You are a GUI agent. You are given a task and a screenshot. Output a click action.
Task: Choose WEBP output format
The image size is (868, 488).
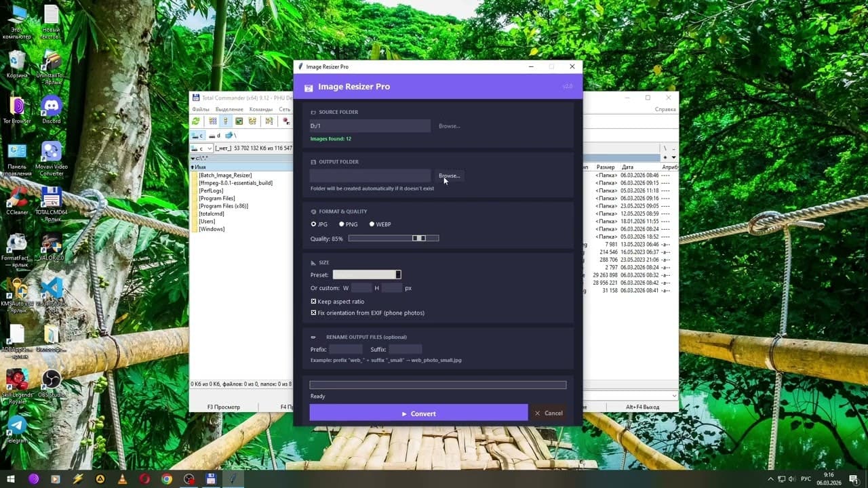(372, 224)
